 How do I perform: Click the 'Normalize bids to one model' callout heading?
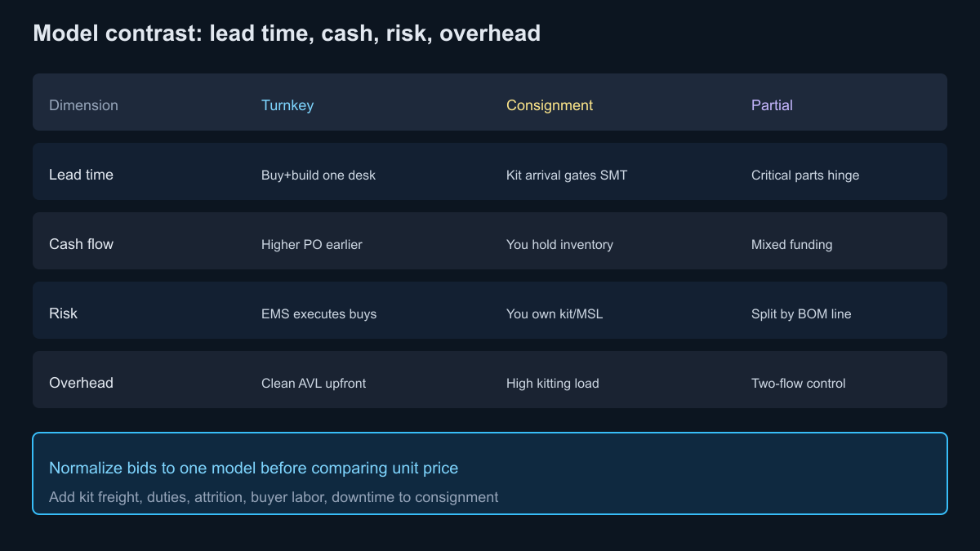click(x=253, y=468)
